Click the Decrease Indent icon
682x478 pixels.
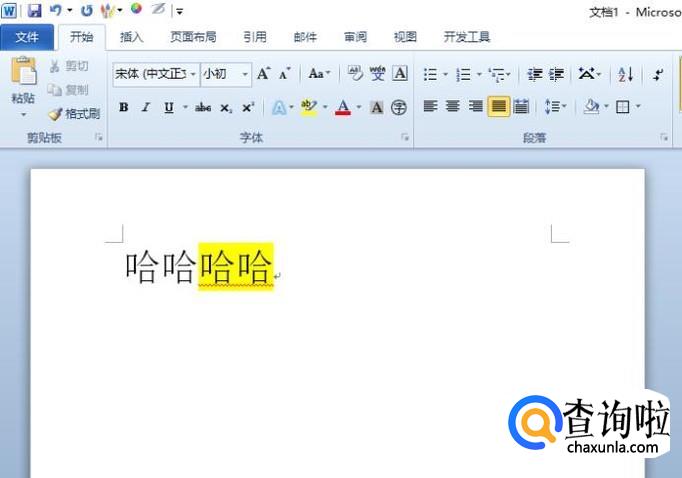pos(535,74)
